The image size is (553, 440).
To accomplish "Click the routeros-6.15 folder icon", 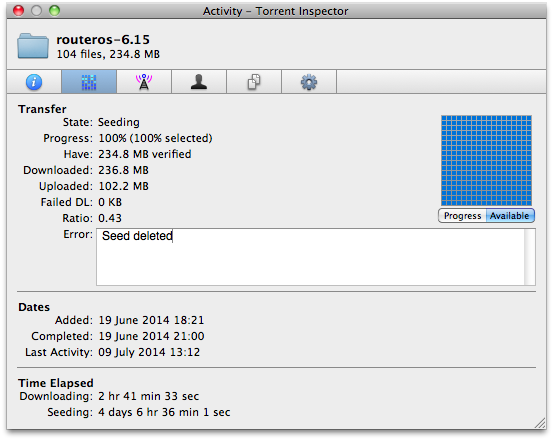I will tap(33, 46).
